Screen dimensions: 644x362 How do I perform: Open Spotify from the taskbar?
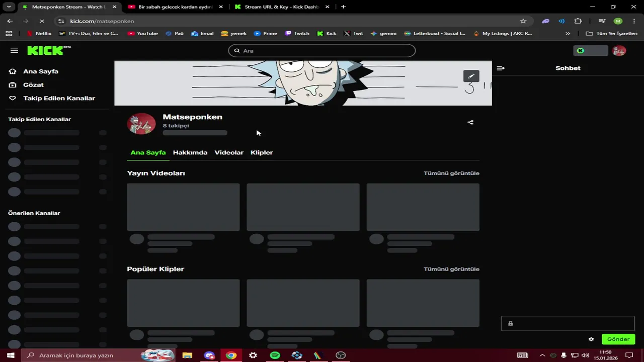point(275,355)
